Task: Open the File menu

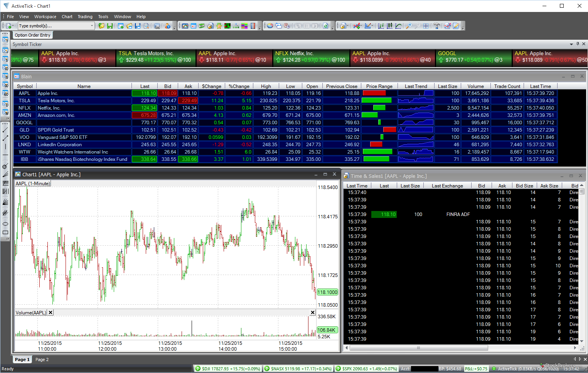Action: tap(10, 17)
